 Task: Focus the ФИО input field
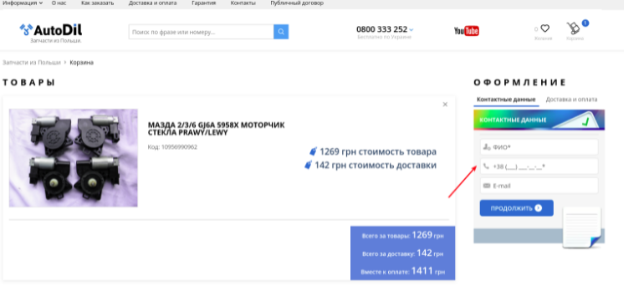tap(539, 146)
